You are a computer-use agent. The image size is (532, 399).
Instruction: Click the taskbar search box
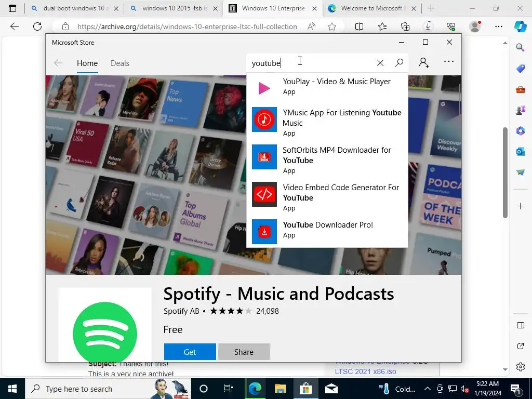pos(108,389)
